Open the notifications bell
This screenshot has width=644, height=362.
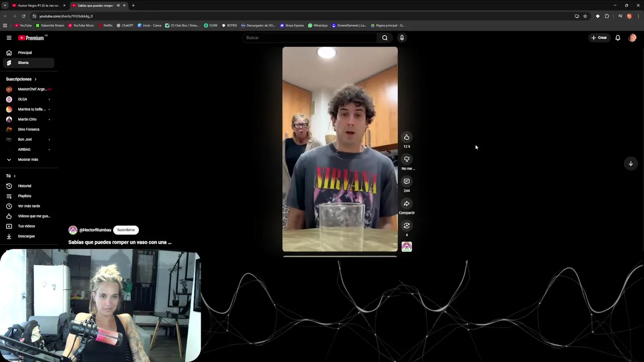tap(618, 38)
